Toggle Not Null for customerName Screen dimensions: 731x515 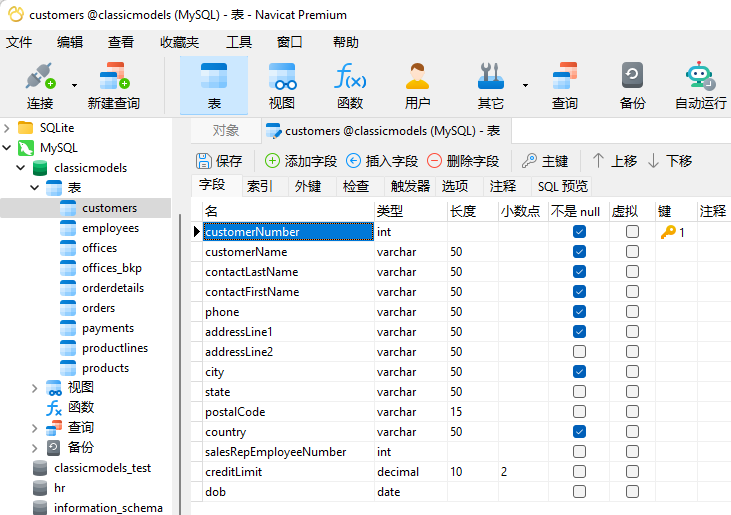[579, 252]
